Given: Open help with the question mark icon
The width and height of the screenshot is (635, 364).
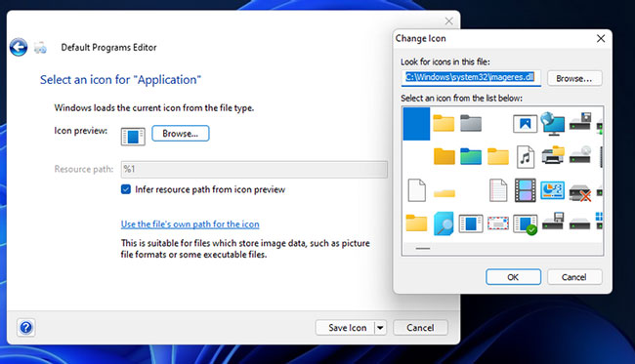Looking at the screenshot, I should click(26, 327).
